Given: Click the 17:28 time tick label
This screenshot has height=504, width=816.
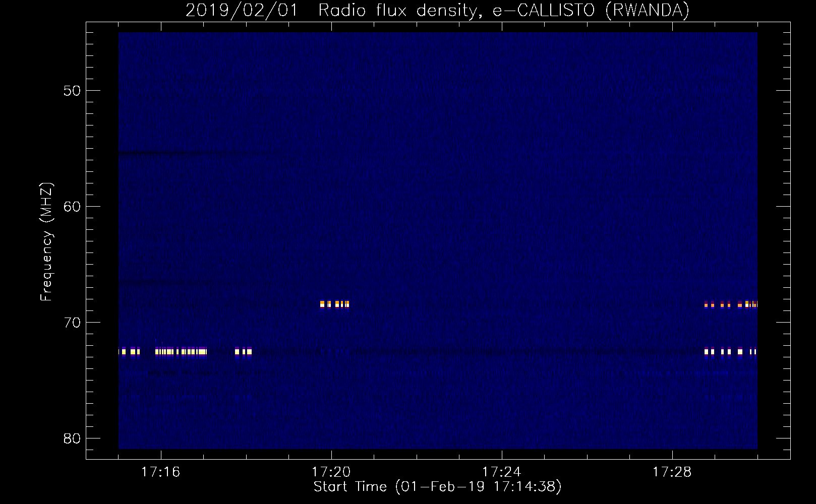Looking at the screenshot, I should (672, 472).
